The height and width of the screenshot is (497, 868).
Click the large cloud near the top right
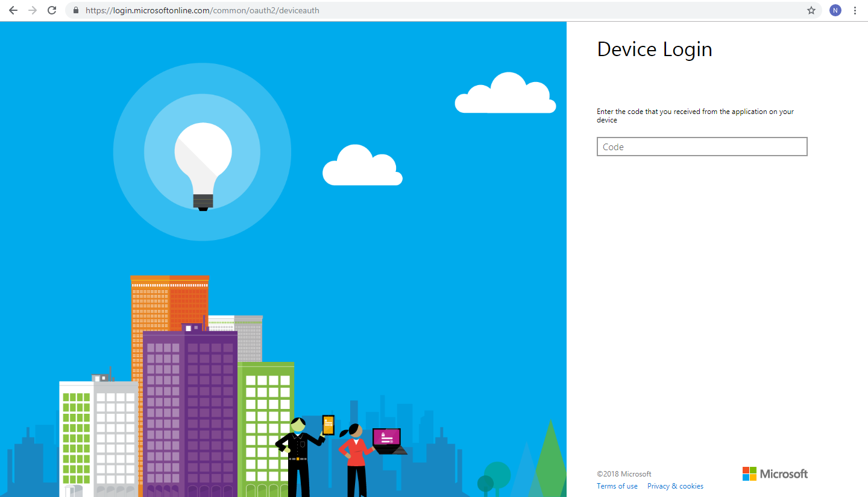(506, 95)
